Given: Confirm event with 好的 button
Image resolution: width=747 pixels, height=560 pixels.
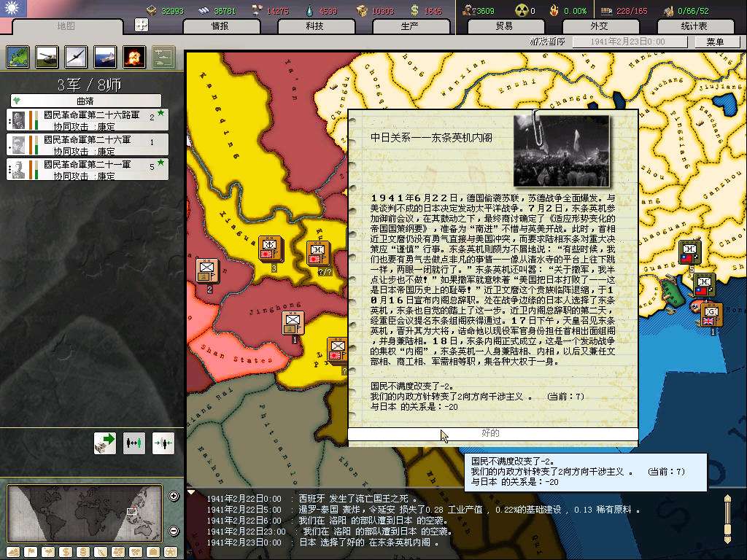Looking at the screenshot, I should click(x=492, y=433).
